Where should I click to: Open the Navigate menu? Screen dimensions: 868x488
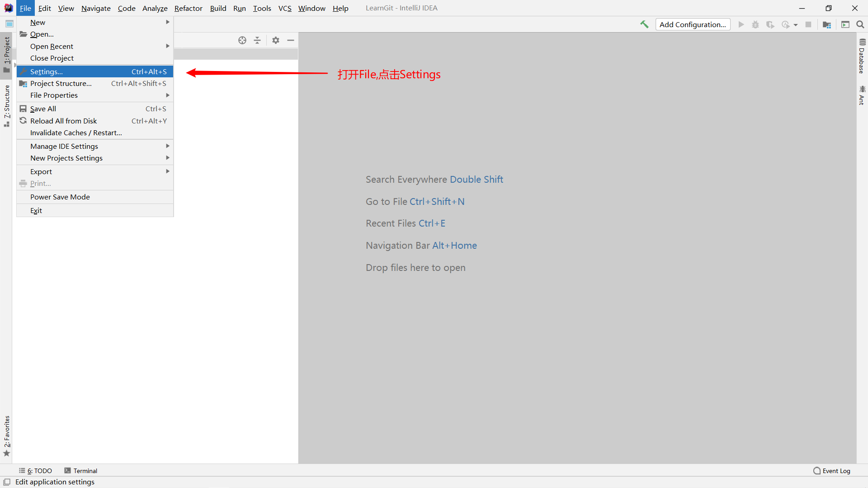point(96,8)
